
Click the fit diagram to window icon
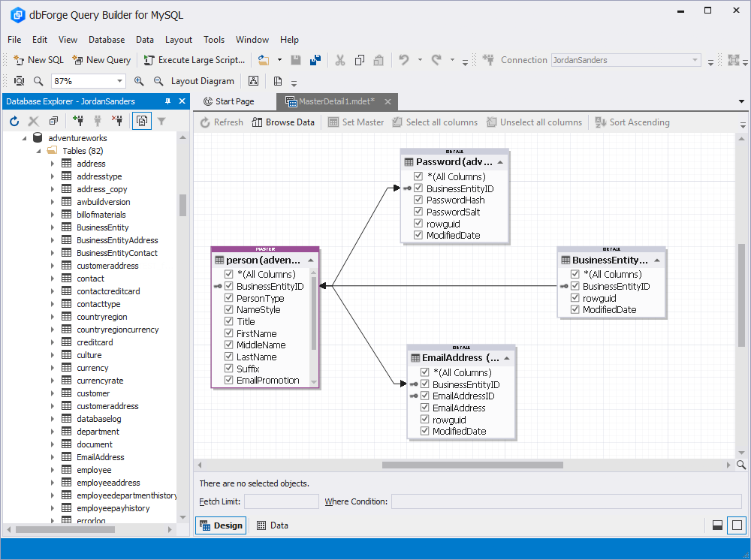[x=19, y=81]
